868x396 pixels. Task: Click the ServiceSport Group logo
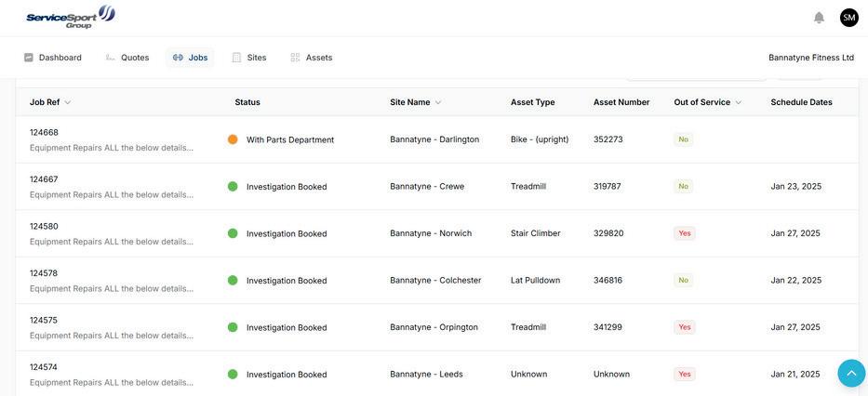coord(71,17)
